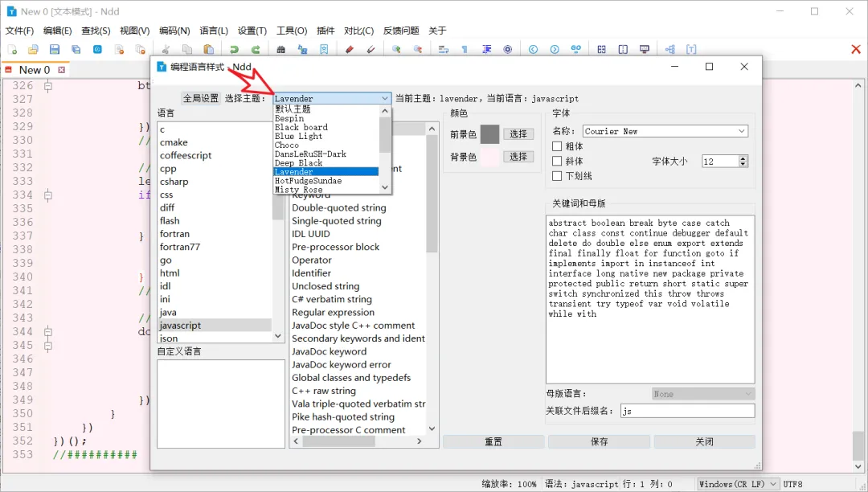Click the green Redo arrow icon
This screenshot has height=492, width=868.
coord(256,49)
